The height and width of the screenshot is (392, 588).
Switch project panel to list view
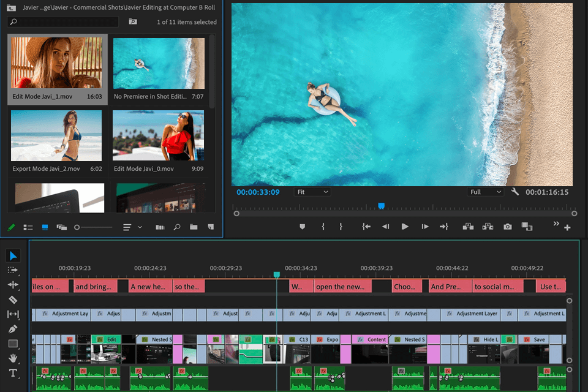[28, 227]
